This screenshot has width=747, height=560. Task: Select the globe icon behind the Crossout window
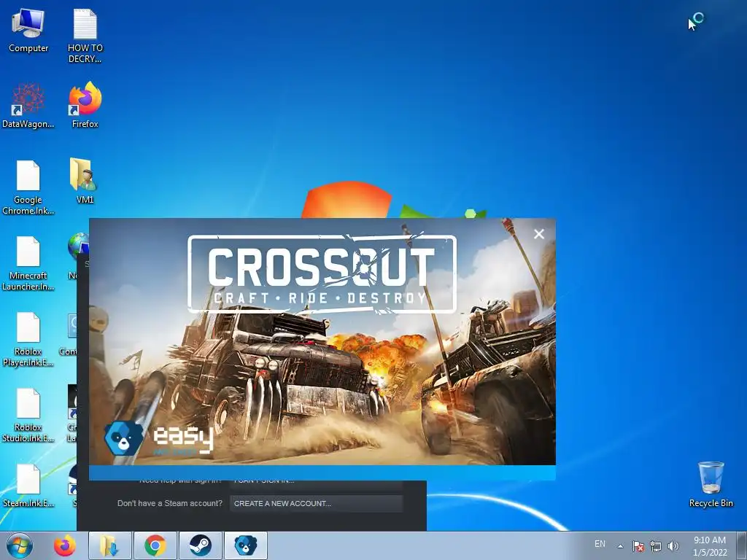(x=78, y=246)
